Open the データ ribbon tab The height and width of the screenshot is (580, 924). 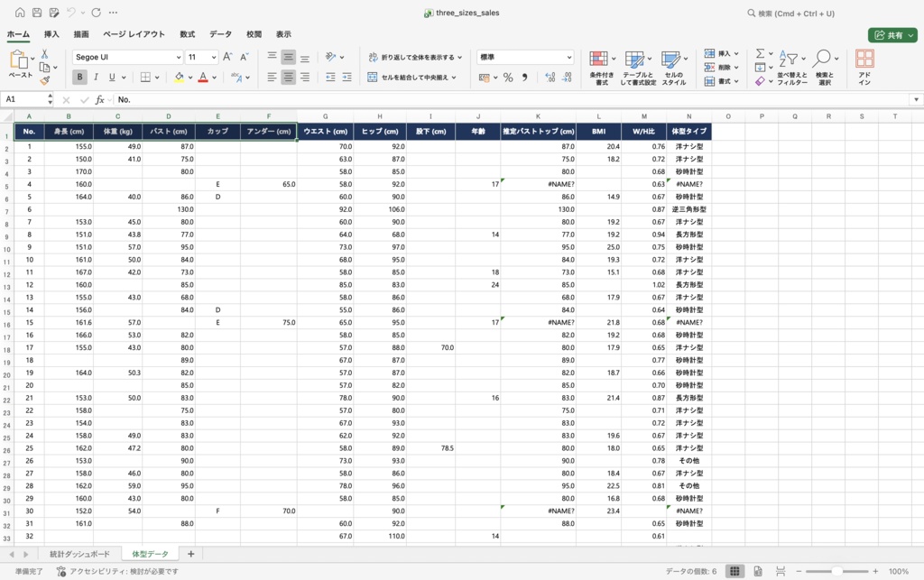(220, 34)
